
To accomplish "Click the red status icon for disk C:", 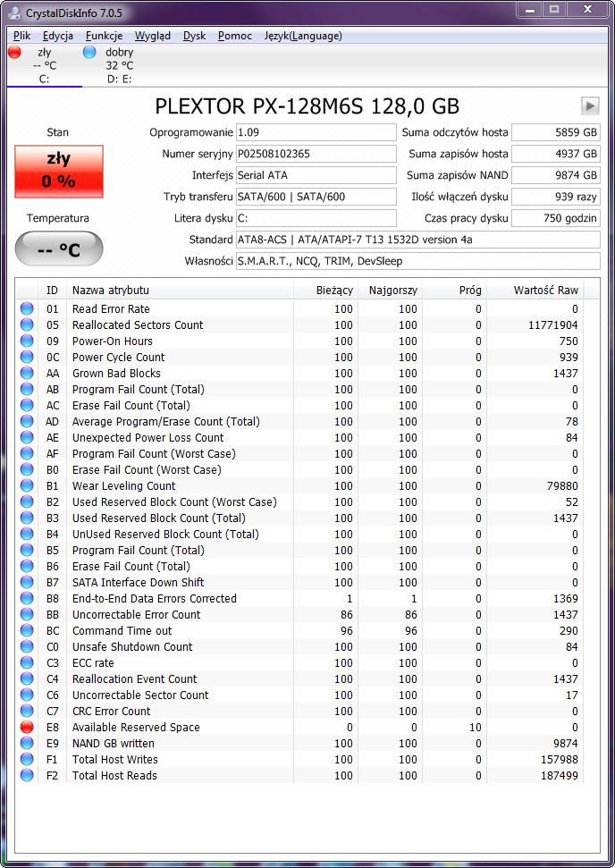I will 15,52.
